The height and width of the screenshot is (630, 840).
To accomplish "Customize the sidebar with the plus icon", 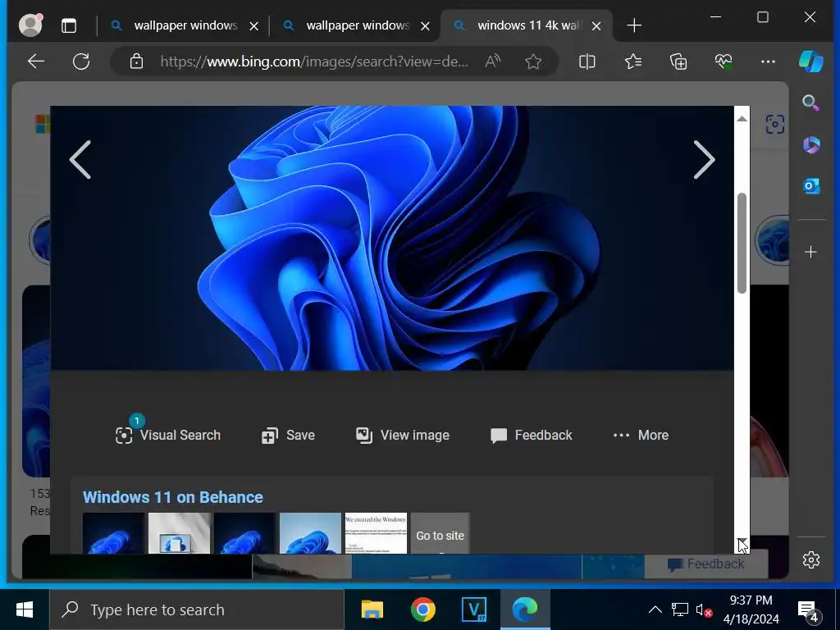I will click(811, 252).
